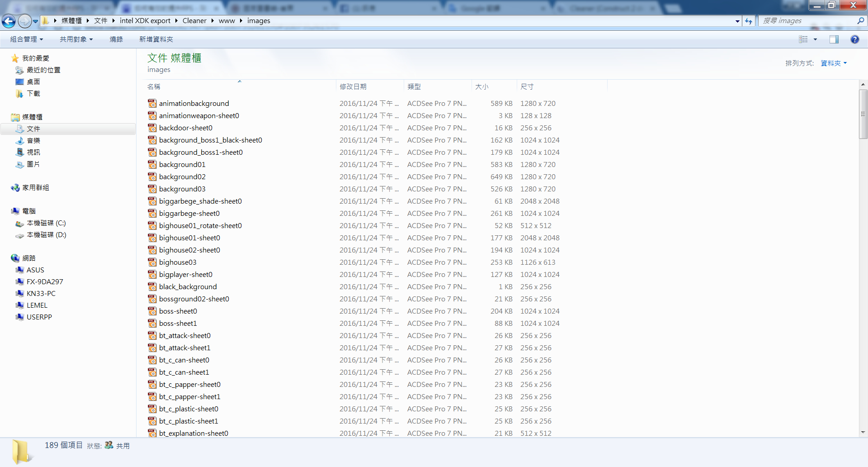Select the 音樂 library icon

click(19, 141)
